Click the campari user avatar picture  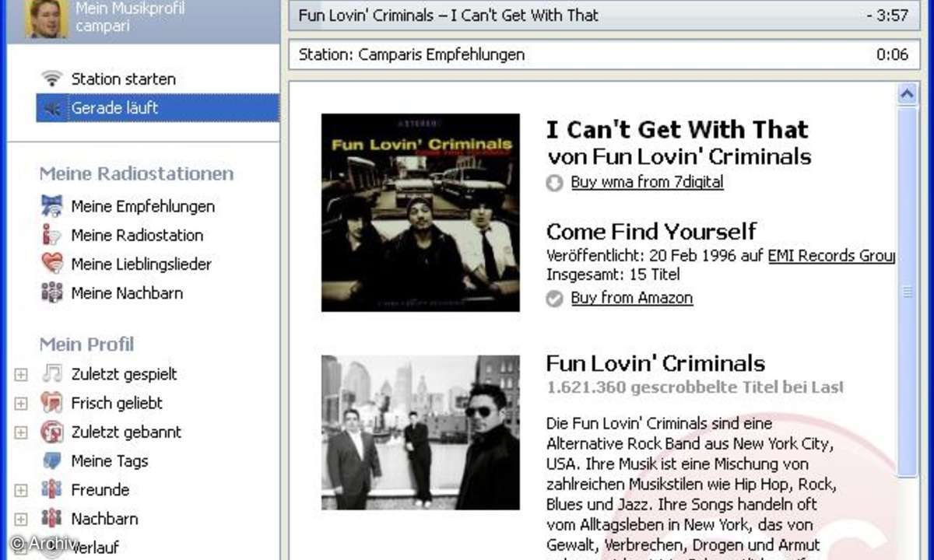tap(46, 18)
